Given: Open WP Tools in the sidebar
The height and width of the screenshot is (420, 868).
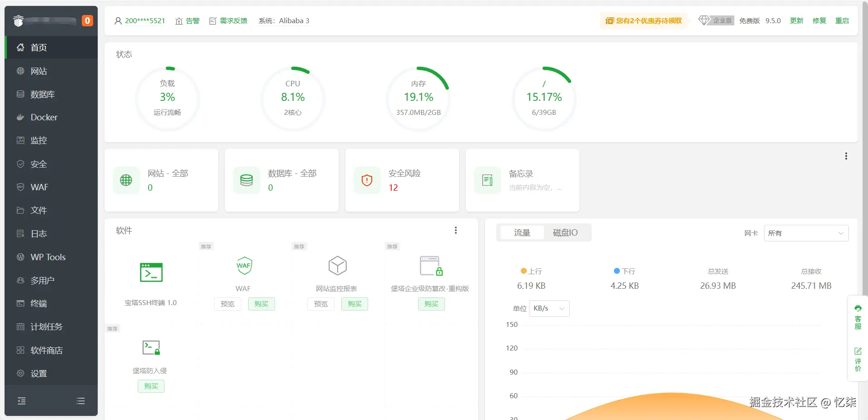Looking at the screenshot, I should pyautogui.click(x=51, y=257).
